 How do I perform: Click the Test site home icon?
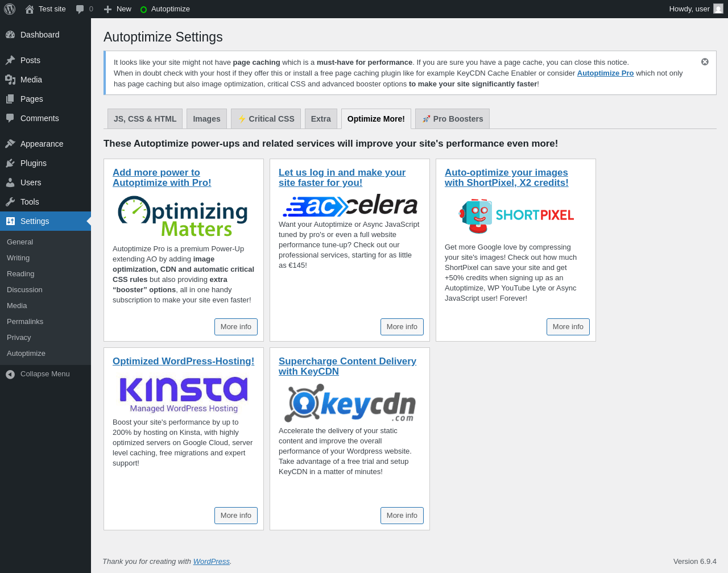pos(30,9)
